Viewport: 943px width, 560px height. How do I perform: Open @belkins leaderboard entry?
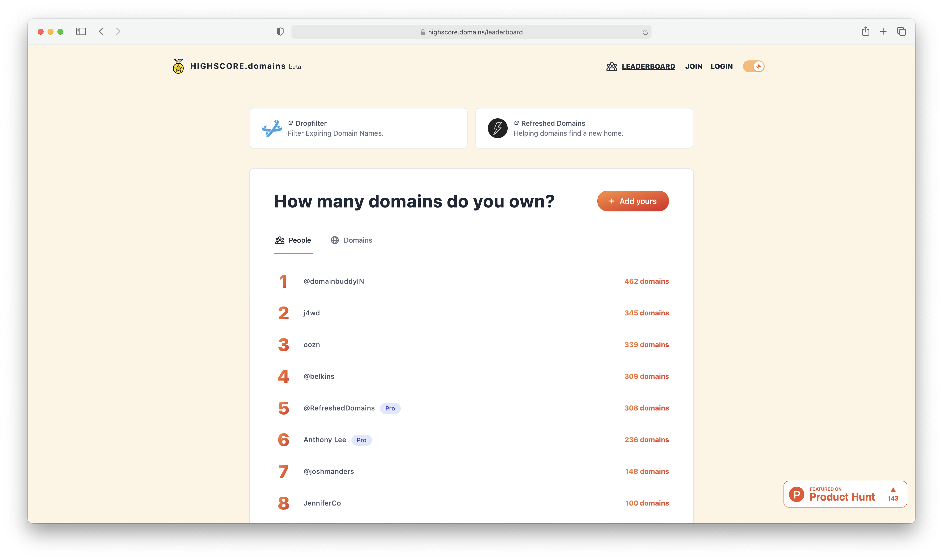319,377
